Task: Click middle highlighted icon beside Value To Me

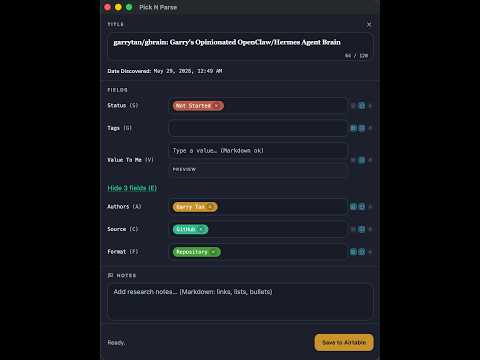Action: click(361, 160)
